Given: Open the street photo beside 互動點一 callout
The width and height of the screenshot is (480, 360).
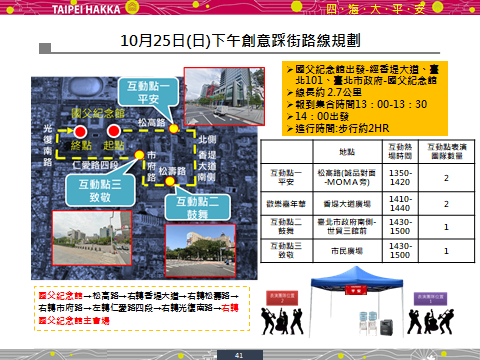Looking at the screenshot, I should pyautogui.click(x=224, y=96).
